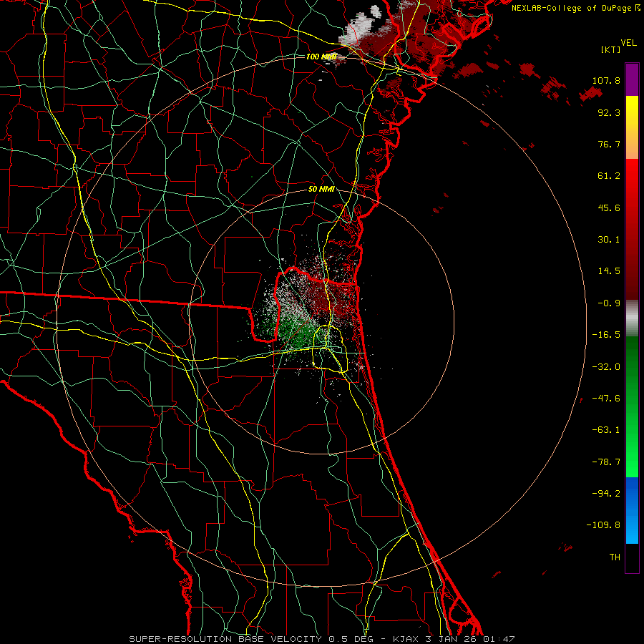
Task: Select the -47.6 scale value
Action: point(606,399)
